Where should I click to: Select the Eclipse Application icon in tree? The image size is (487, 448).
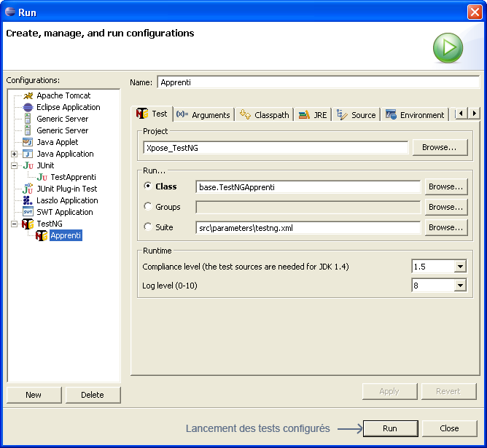click(28, 107)
